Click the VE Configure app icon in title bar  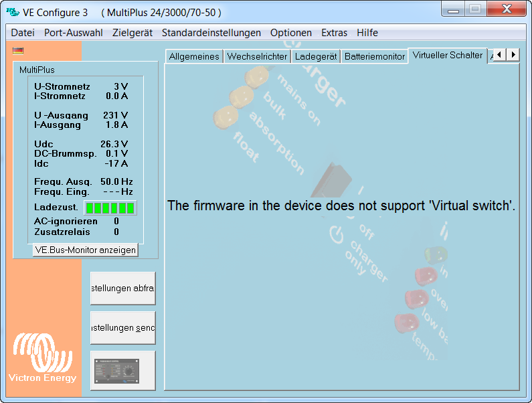12,12
